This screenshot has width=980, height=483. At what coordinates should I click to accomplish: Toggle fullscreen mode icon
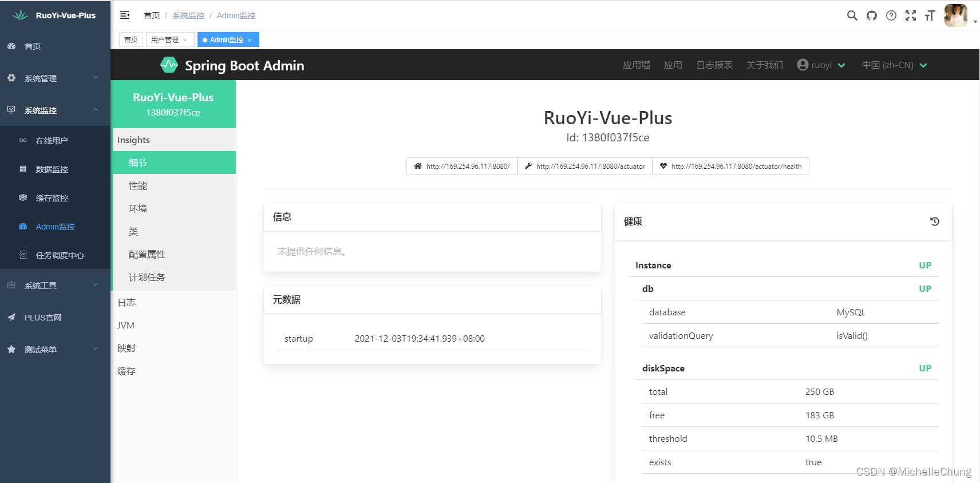910,15
